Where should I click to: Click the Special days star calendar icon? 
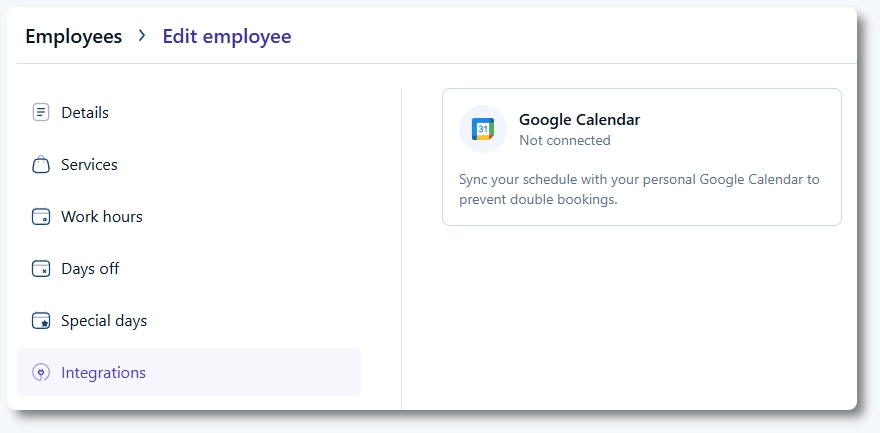[x=41, y=321]
